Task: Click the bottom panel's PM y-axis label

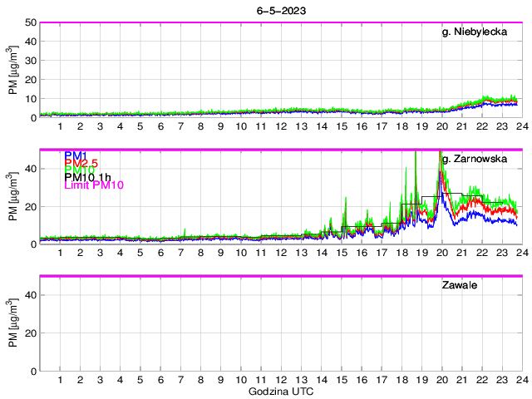Action: 12,323
